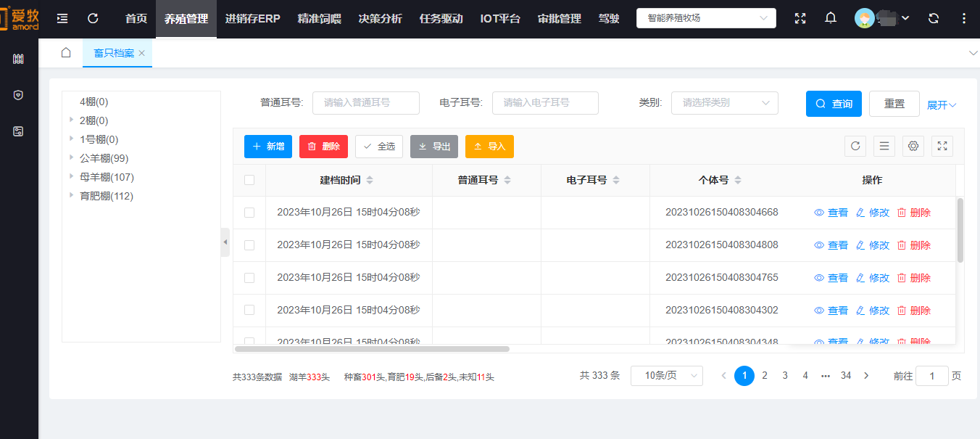Open the 审批管理 menu
Image resolution: width=980 pixels, height=439 pixels.
560,19
